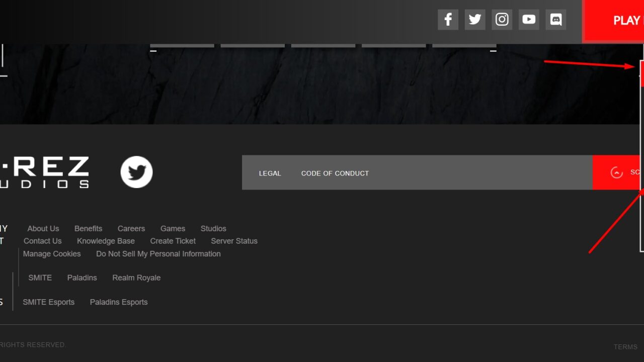Open the Discord social icon
This screenshot has height=362, width=644.
(x=556, y=20)
